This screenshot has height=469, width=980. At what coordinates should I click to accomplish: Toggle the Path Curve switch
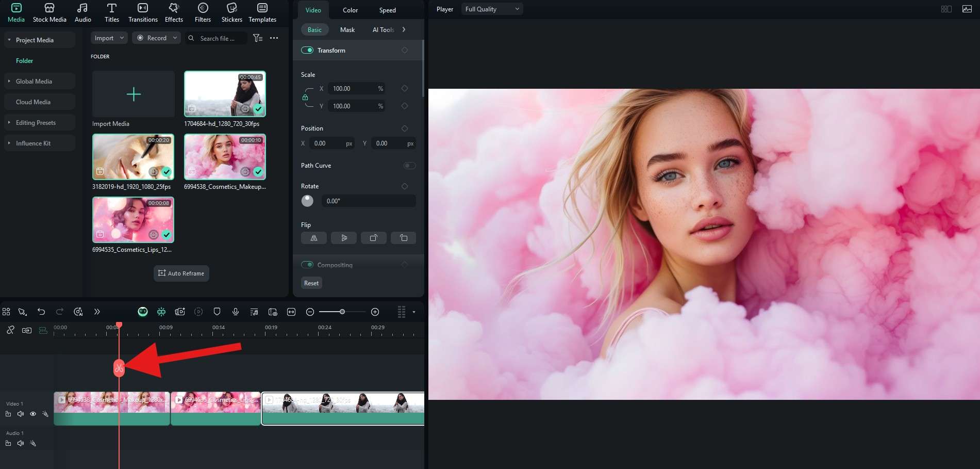point(409,166)
